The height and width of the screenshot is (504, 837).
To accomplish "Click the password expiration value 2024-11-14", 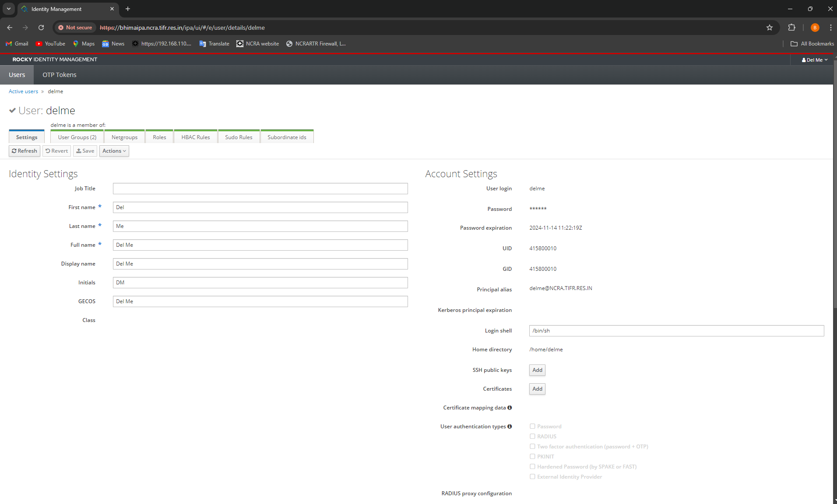I will 556,228.
